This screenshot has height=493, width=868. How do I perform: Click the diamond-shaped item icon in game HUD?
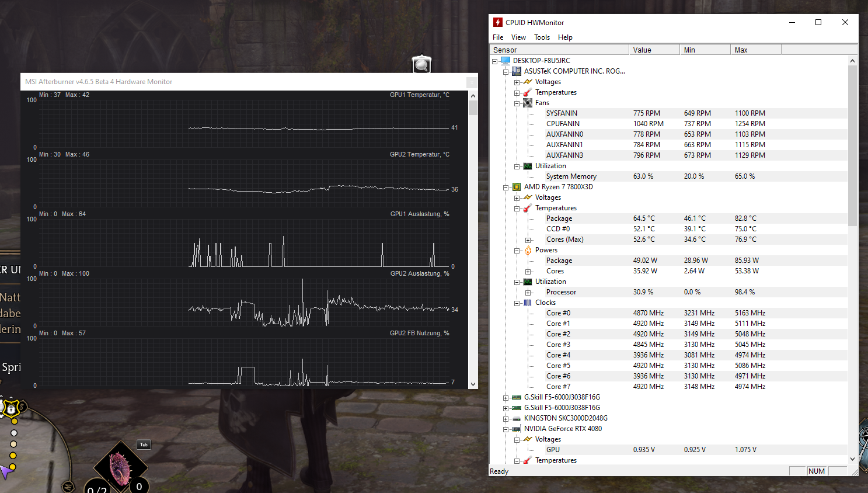pos(120,467)
